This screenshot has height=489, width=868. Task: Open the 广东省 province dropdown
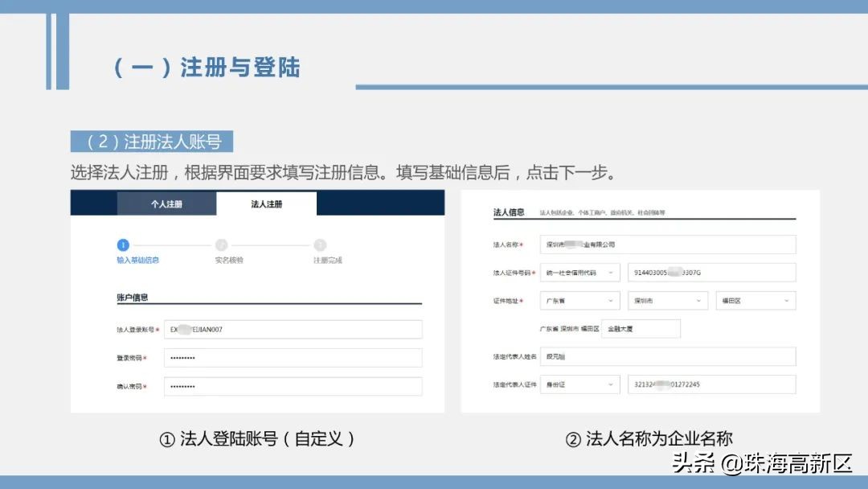pyautogui.click(x=579, y=300)
